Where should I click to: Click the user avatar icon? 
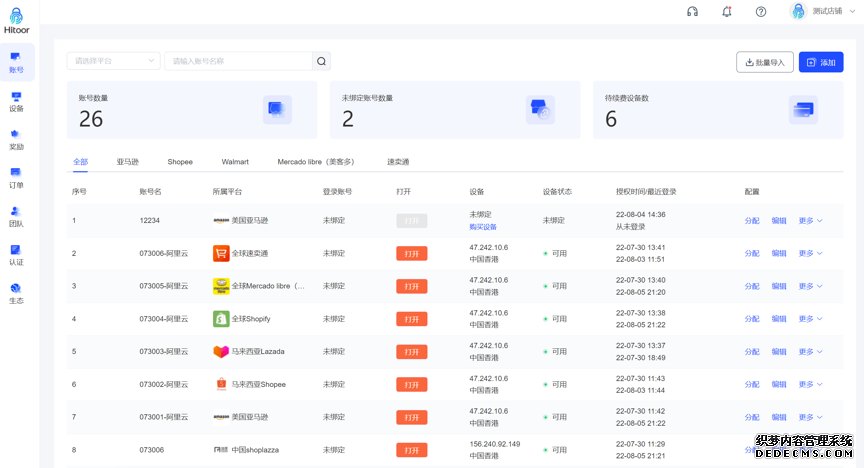[798, 11]
